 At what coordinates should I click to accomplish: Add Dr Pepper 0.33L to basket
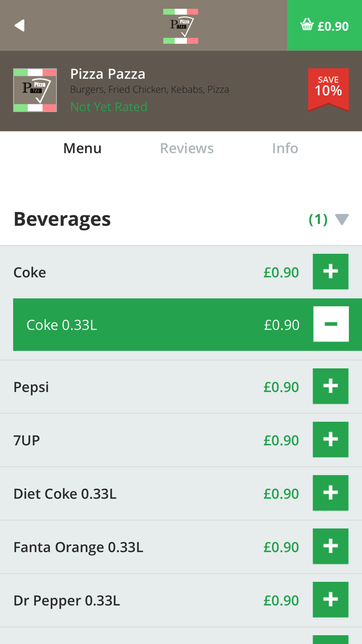(331, 600)
